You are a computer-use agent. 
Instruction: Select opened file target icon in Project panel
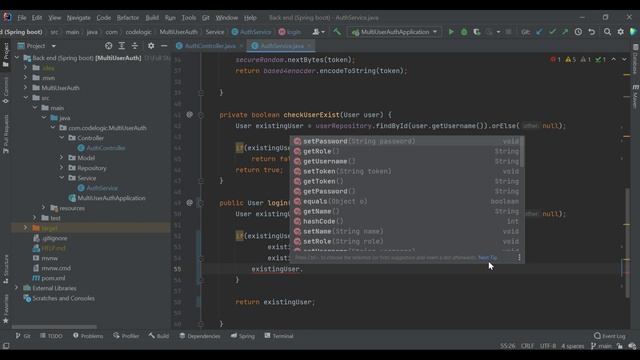[x=109, y=46]
